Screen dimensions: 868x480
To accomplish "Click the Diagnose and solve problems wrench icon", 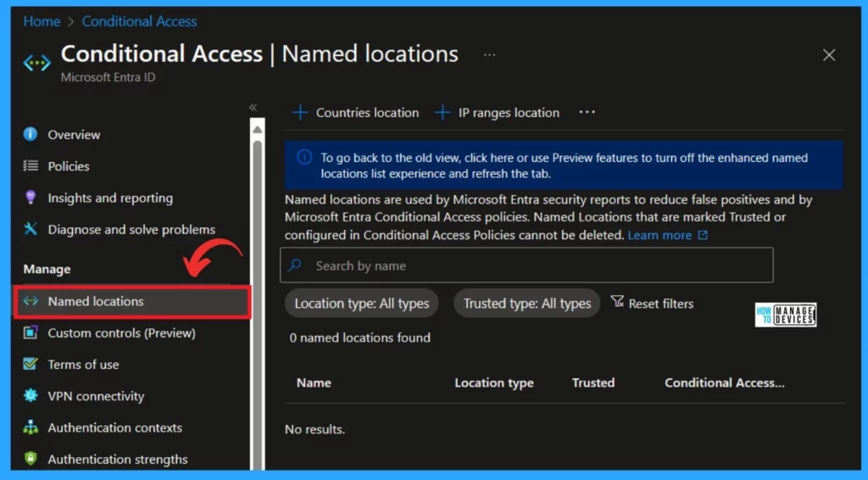I will pyautogui.click(x=31, y=229).
